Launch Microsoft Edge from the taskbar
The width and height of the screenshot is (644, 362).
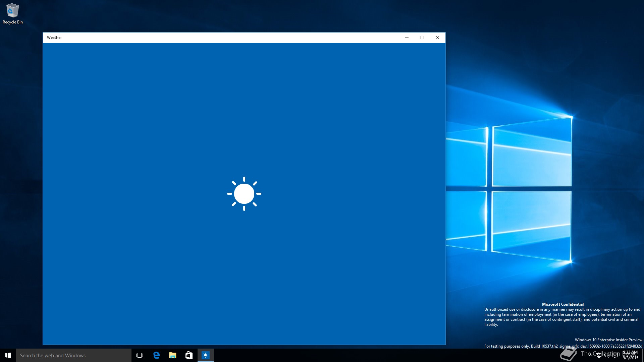156,355
